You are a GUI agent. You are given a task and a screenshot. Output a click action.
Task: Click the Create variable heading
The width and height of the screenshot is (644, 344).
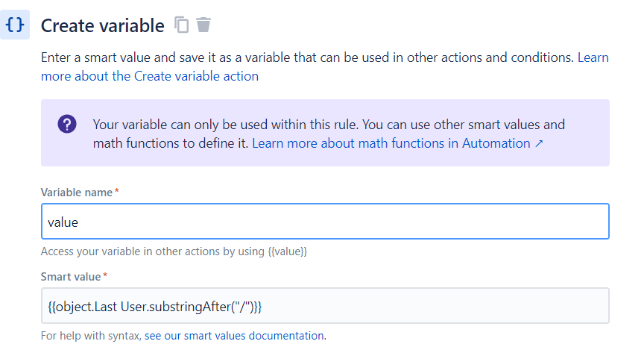pyautogui.click(x=102, y=25)
